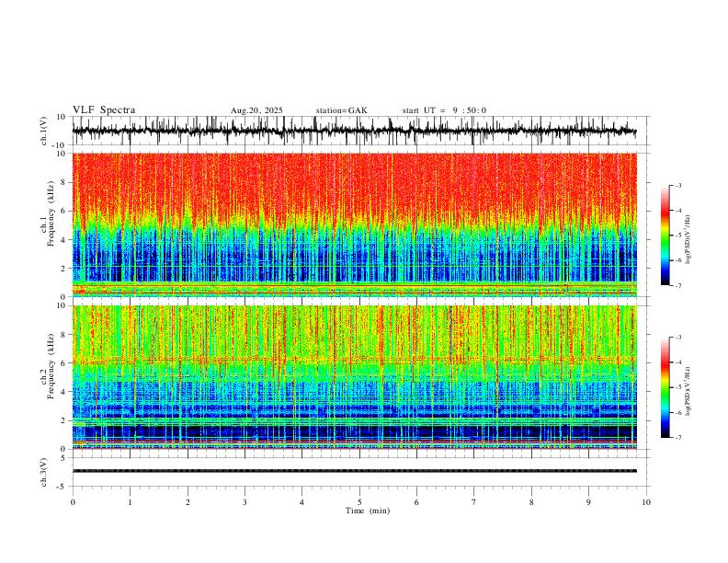Click the 'Time (min)' axis title

click(x=368, y=511)
